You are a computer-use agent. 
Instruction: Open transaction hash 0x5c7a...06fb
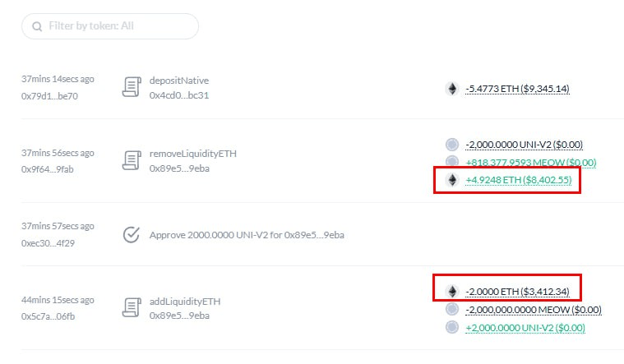pos(49,316)
